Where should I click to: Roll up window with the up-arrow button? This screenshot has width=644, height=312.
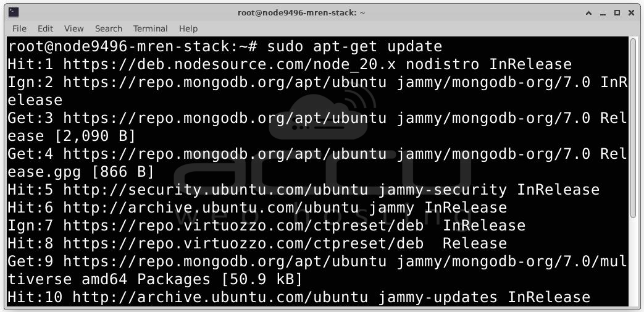tap(588, 13)
